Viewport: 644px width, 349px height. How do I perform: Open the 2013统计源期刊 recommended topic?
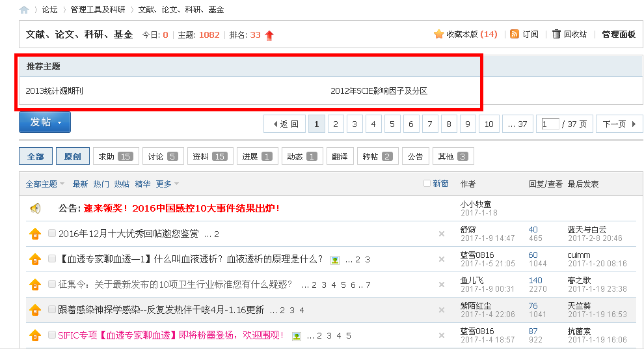[55, 91]
